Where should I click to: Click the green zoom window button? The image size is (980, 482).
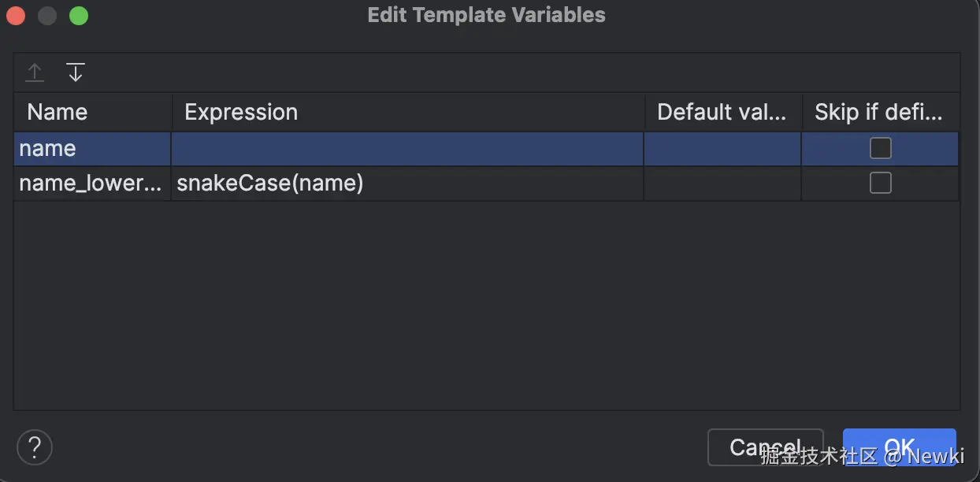tap(79, 15)
